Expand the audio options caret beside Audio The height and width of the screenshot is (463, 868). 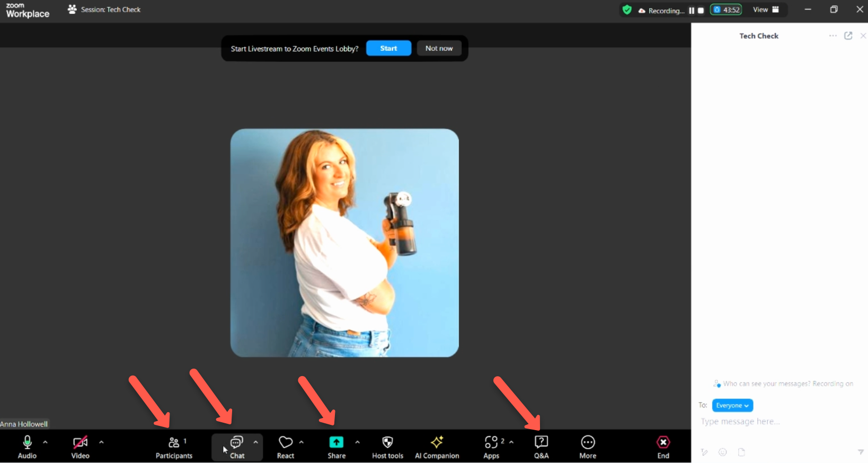[45, 442]
